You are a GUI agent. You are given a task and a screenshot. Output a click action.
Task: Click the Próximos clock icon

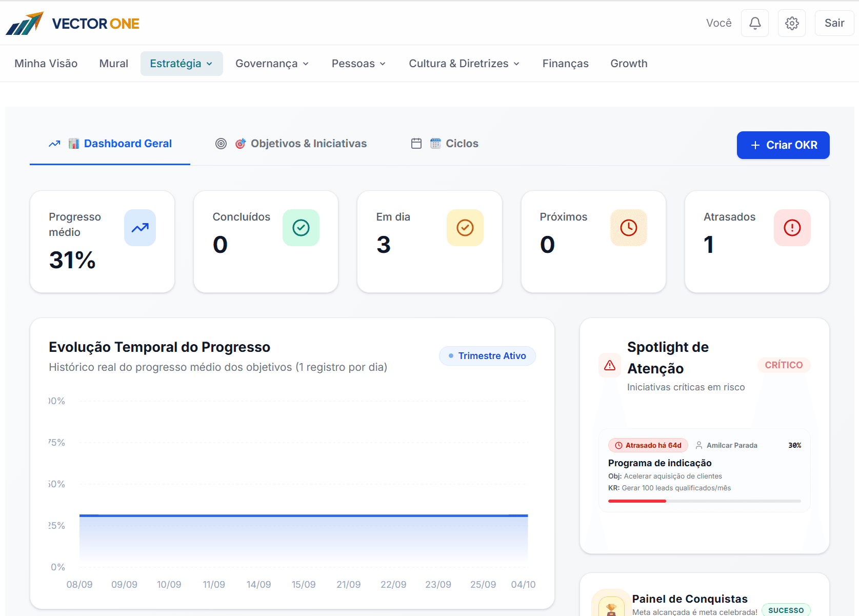click(x=629, y=228)
